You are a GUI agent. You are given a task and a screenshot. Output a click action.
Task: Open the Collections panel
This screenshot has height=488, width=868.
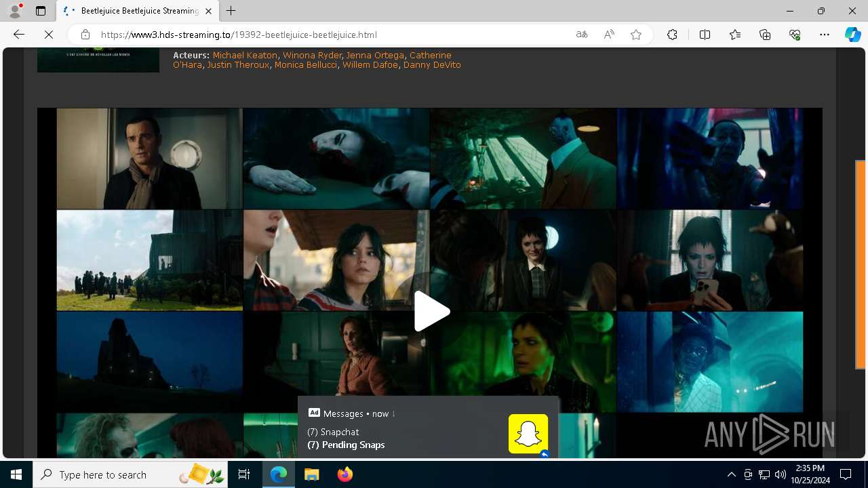coord(765,35)
